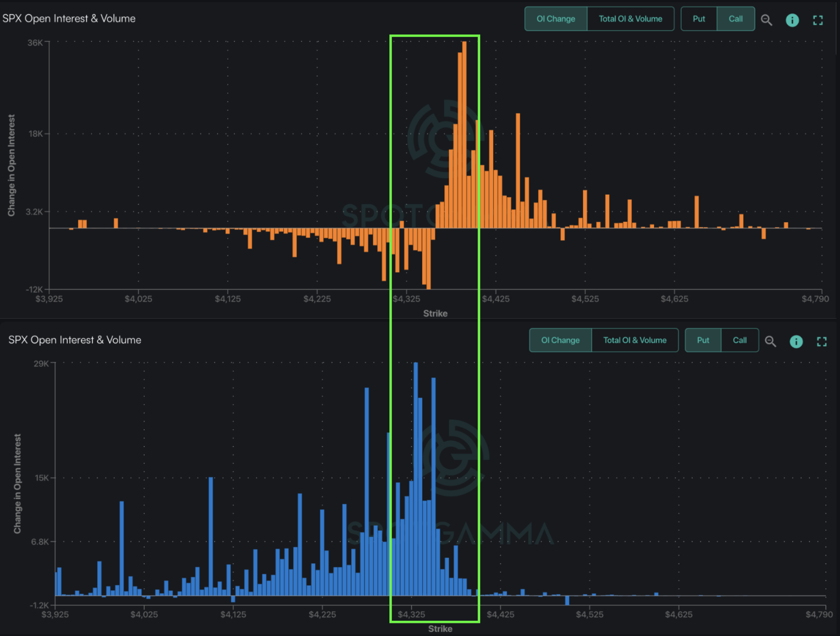Expand bottom chart to fullscreen
Screen dimensions: 840x636
coord(821,342)
